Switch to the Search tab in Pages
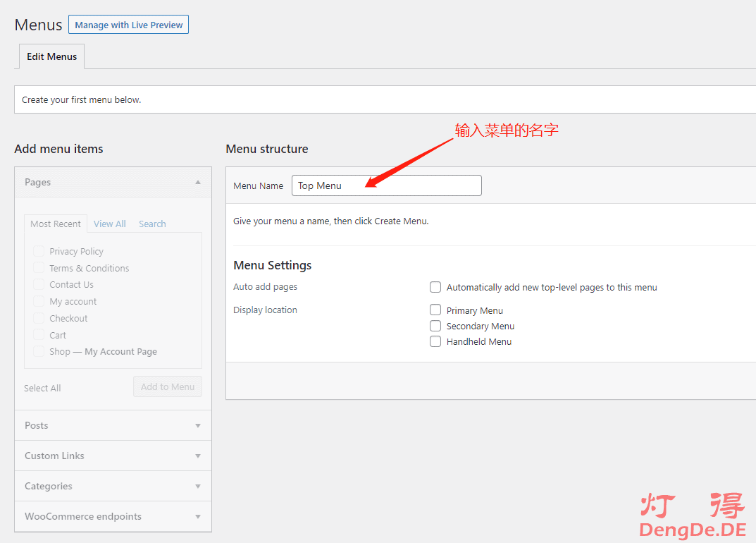The image size is (756, 543). [x=152, y=224]
